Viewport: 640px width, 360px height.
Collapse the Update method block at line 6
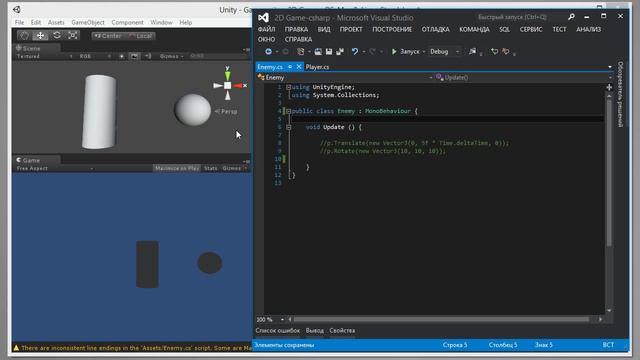289,127
